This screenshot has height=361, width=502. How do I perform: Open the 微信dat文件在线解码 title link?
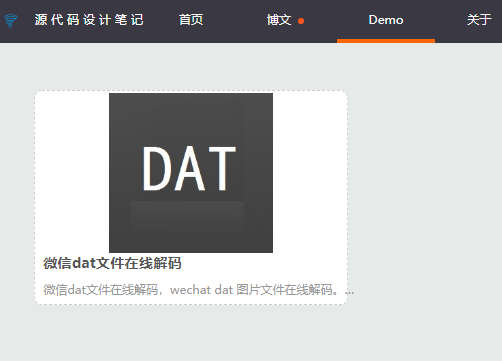click(112, 263)
